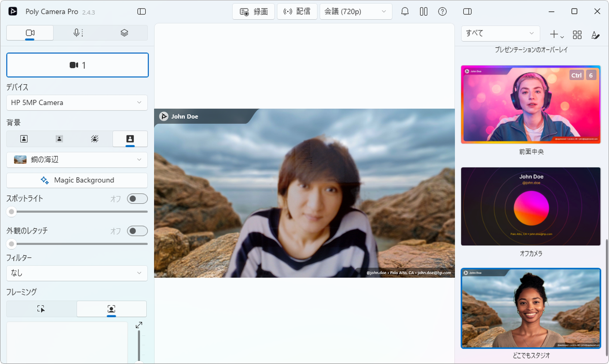Switch to the microphone audio tab
This screenshot has width=609, height=364.
(77, 33)
